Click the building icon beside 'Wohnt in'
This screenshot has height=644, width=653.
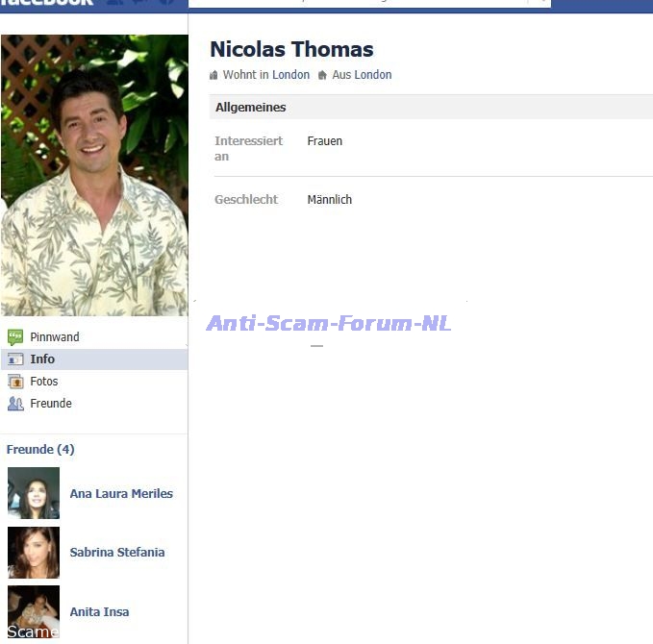213,75
